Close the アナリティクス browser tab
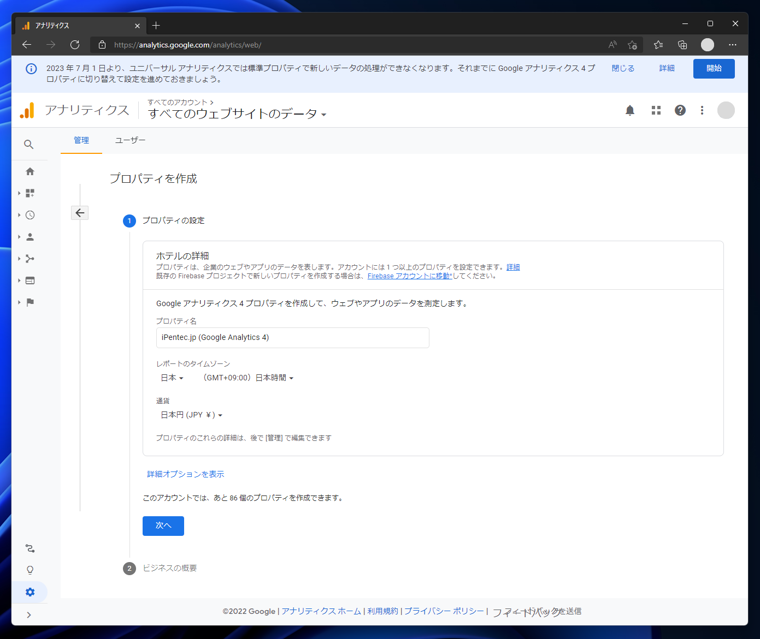This screenshot has height=639, width=760. (137, 26)
